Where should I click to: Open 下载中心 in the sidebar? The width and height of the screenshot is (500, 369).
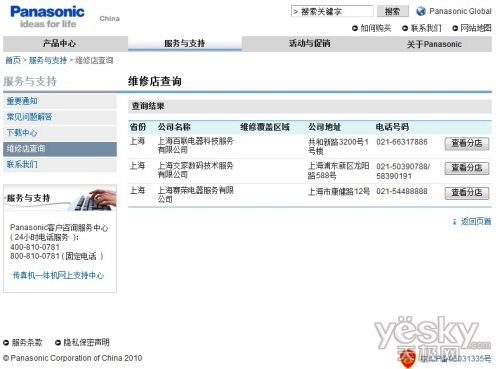(x=60, y=133)
